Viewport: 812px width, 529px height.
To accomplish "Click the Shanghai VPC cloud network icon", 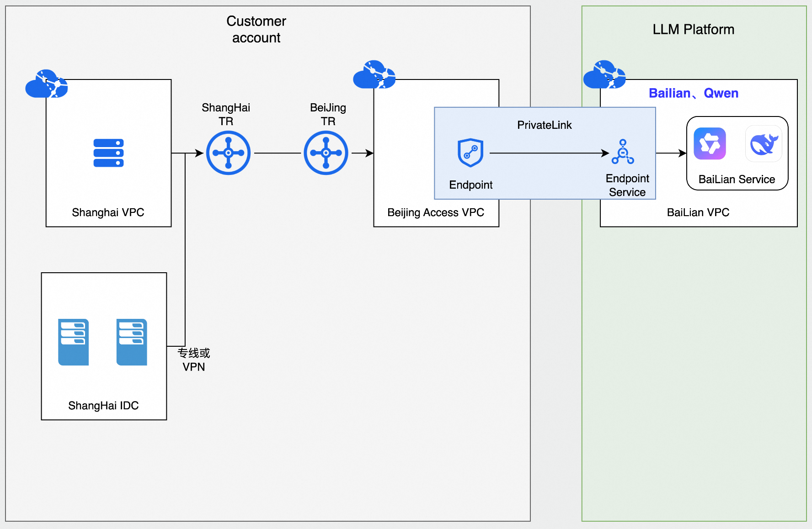I will [47, 84].
